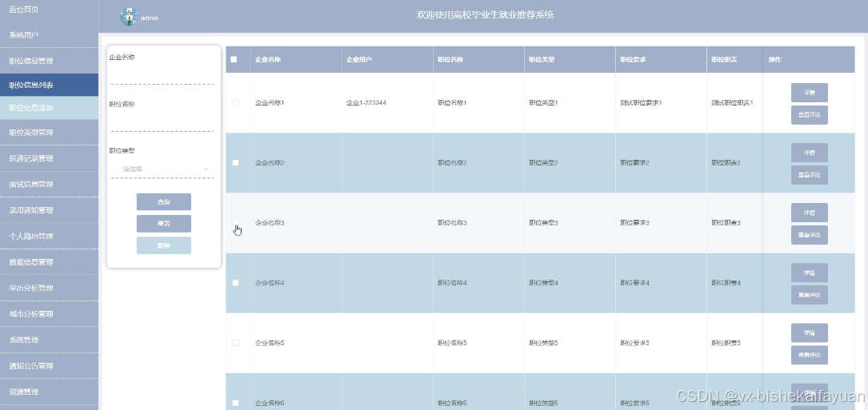868x410 pixels.
Task: Open 详情 for the 企业名称2 row
Action: [x=810, y=153]
